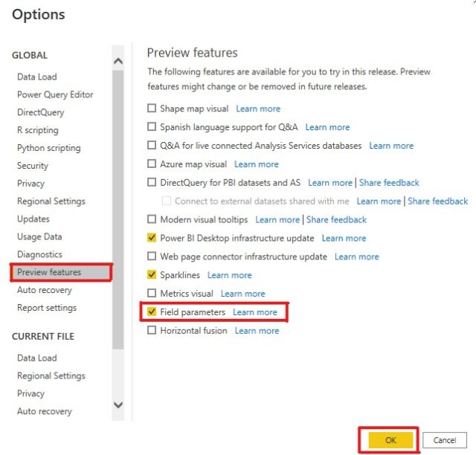Click the sidebar scroll down arrow

[x=118, y=404]
